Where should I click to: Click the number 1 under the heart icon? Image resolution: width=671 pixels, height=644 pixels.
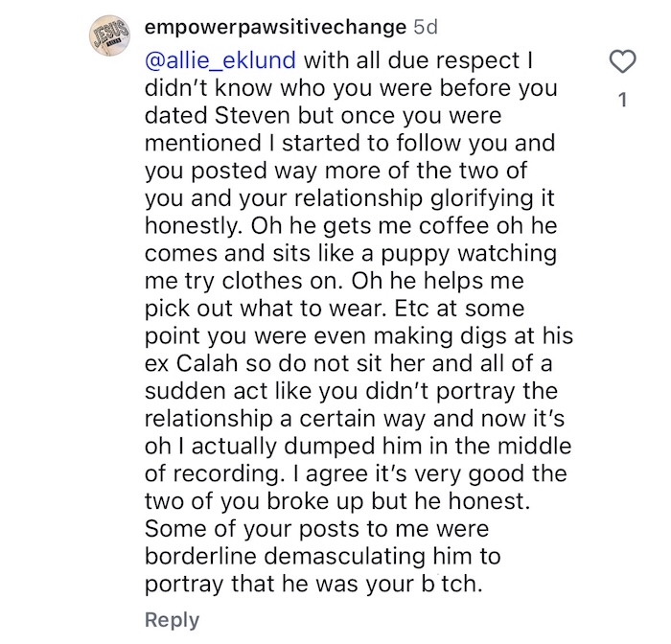click(623, 100)
